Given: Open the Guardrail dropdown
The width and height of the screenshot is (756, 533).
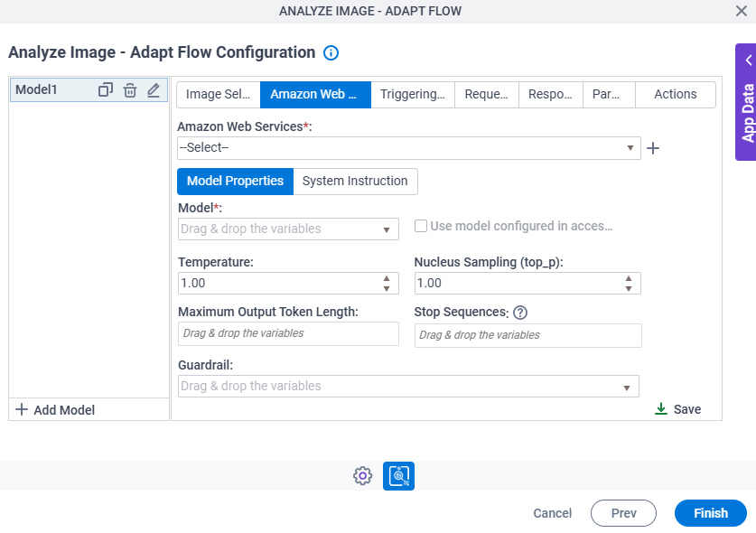Looking at the screenshot, I should [x=408, y=387].
